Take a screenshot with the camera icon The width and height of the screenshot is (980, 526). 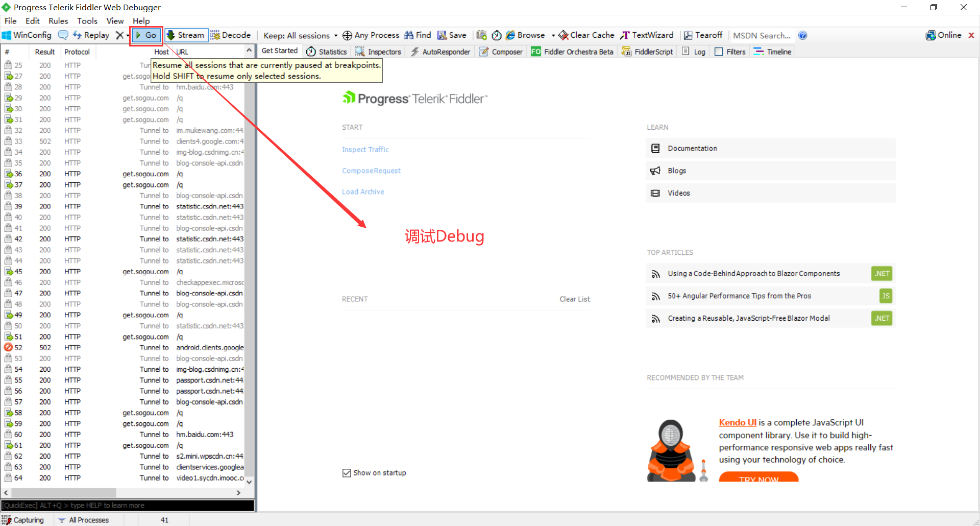click(481, 35)
